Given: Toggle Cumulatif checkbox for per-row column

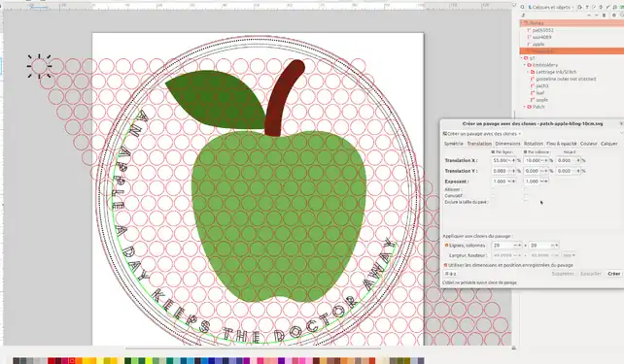Looking at the screenshot, I should (493, 195).
